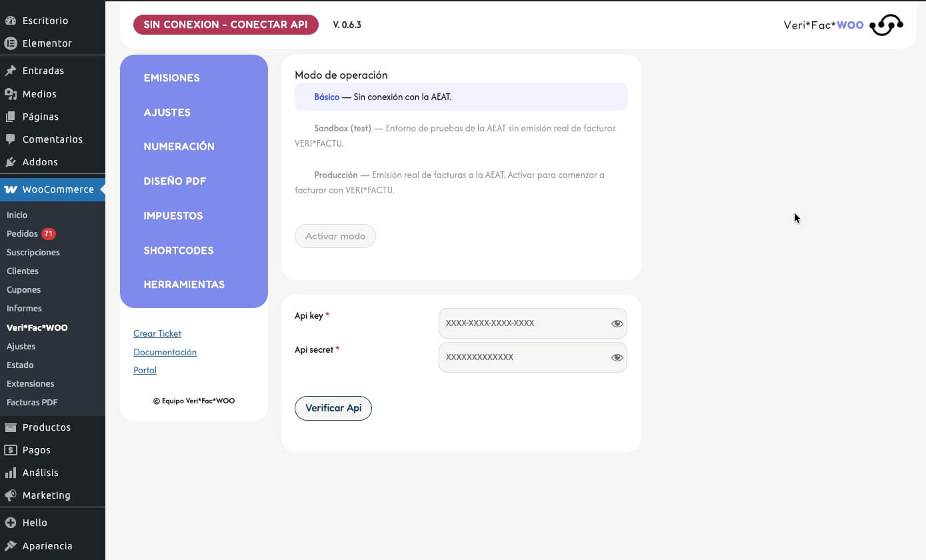Open the Clientes submenu item
926x560 pixels.
[x=22, y=271]
